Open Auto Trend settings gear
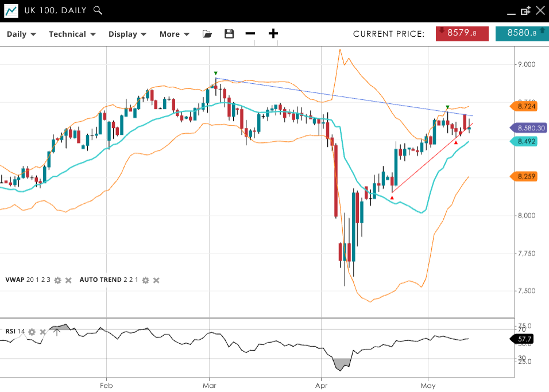 pyautogui.click(x=145, y=280)
